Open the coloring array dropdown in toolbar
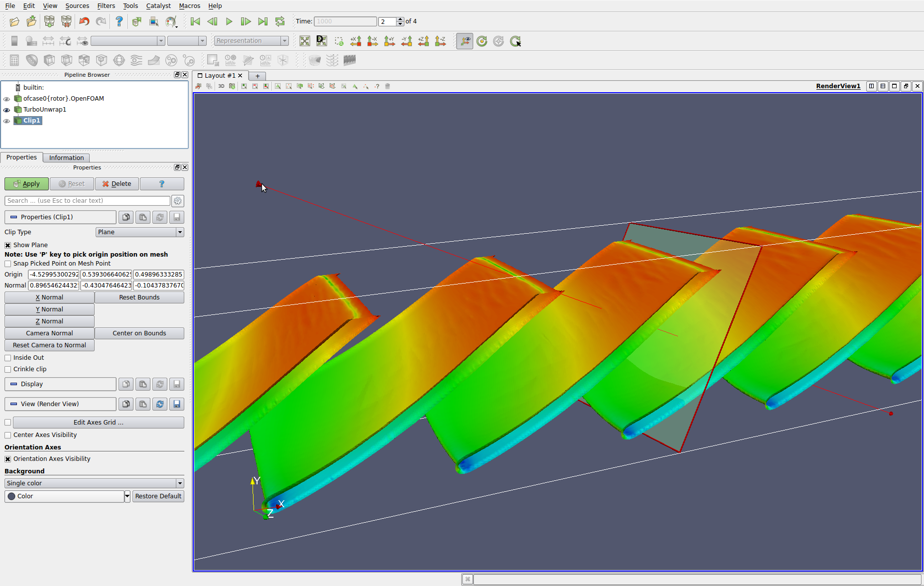 (x=128, y=41)
